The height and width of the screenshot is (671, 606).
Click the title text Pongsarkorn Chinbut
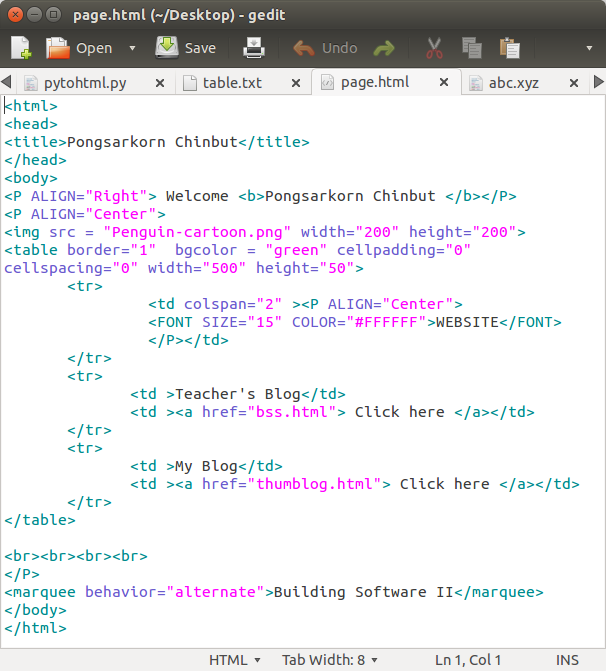(x=152, y=142)
